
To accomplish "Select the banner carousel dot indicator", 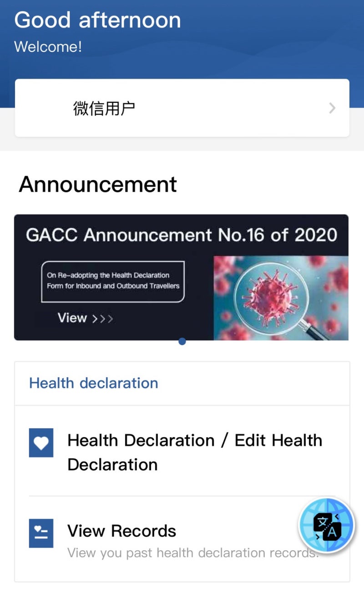I will tap(182, 341).
